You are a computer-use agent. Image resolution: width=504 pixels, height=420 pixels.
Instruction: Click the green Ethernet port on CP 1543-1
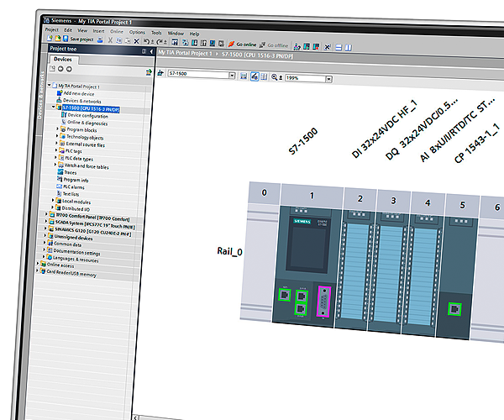coord(455,309)
